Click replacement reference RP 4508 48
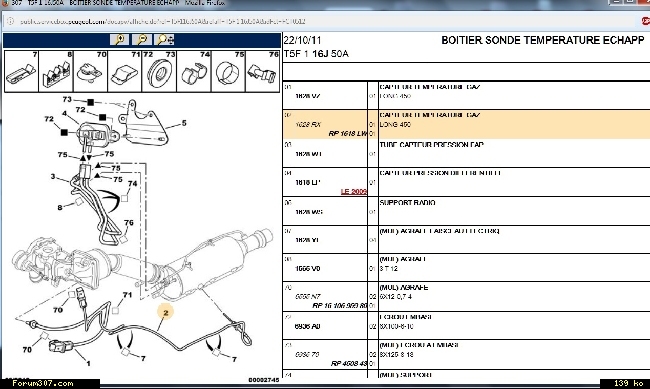 pyautogui.click(x=349, y=364)
